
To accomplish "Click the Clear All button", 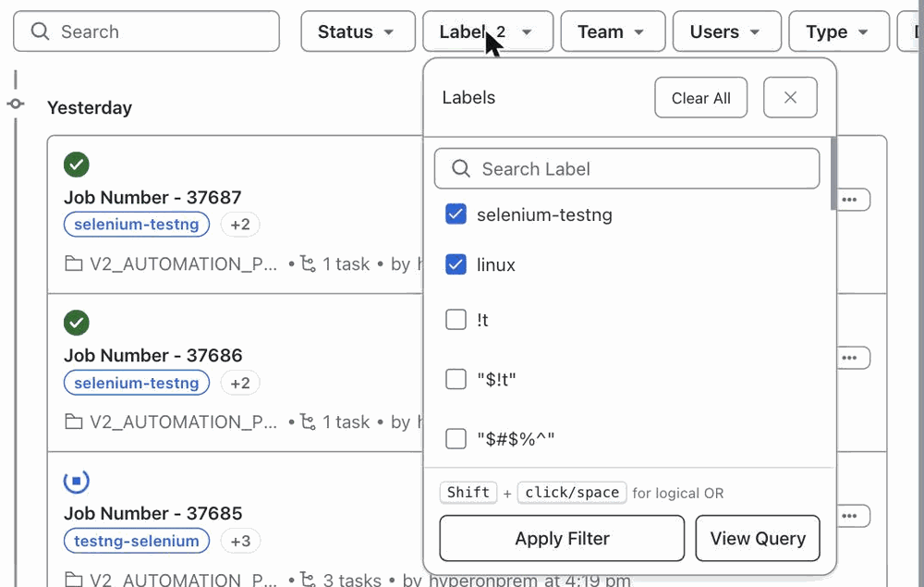I will pos(700,97).
